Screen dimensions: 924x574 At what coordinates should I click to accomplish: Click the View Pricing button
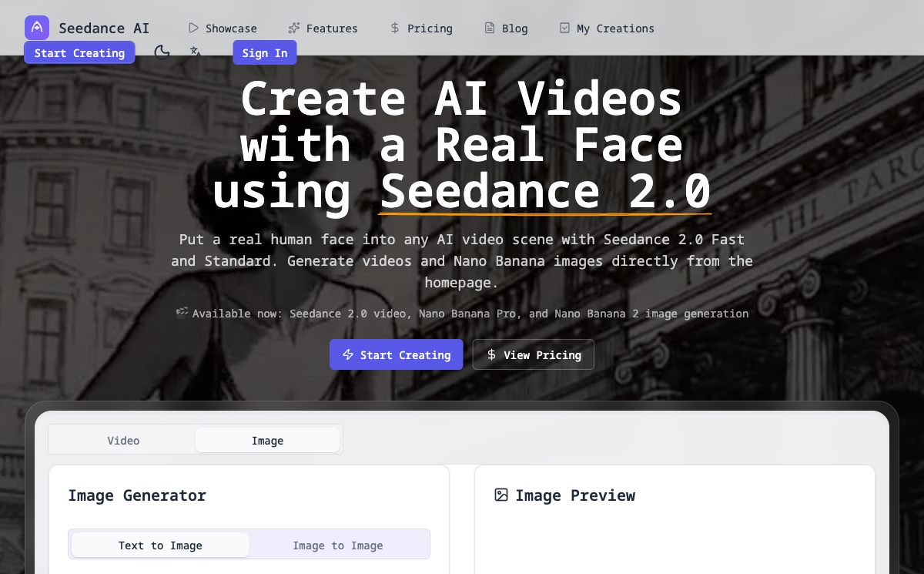[534, 354]
